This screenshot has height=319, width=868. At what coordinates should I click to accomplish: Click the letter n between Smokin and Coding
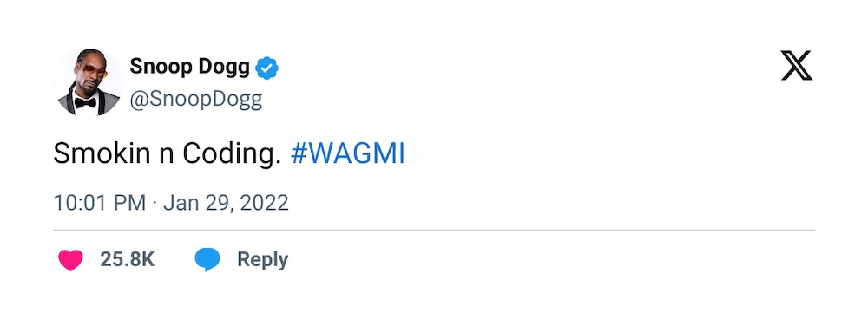click(167, 158)
